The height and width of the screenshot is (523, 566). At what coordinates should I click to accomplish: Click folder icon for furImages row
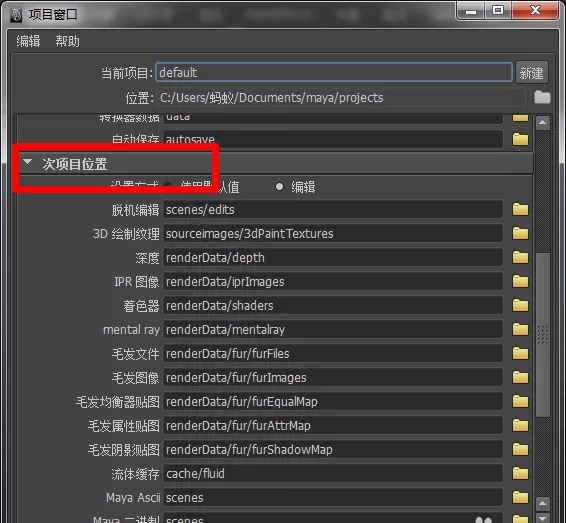pyautogui.click(x=520, y=378)
